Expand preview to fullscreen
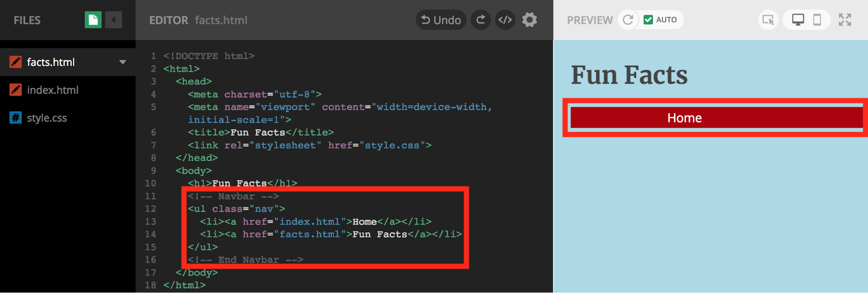Viewport: 868px width, 293px height. coord(845,20)
